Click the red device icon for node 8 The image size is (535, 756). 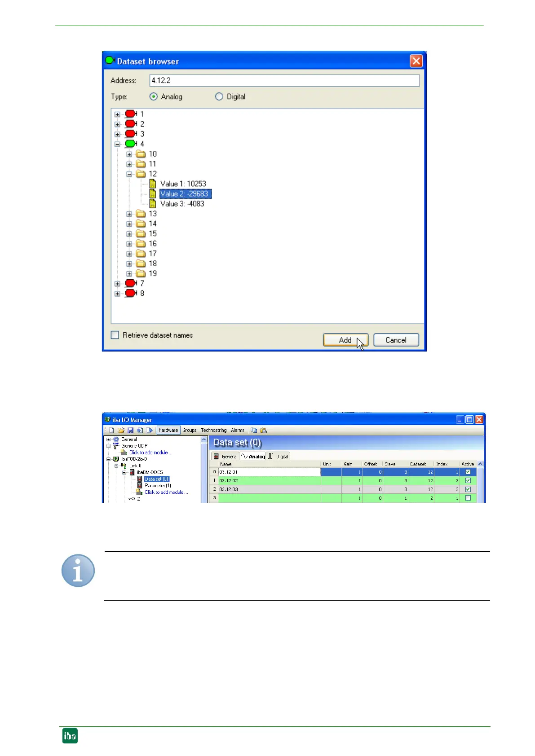131,293
